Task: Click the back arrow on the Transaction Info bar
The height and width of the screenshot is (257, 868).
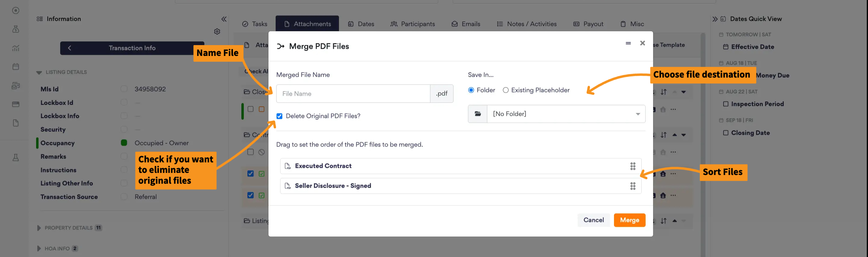Action: tap(70, 48)
